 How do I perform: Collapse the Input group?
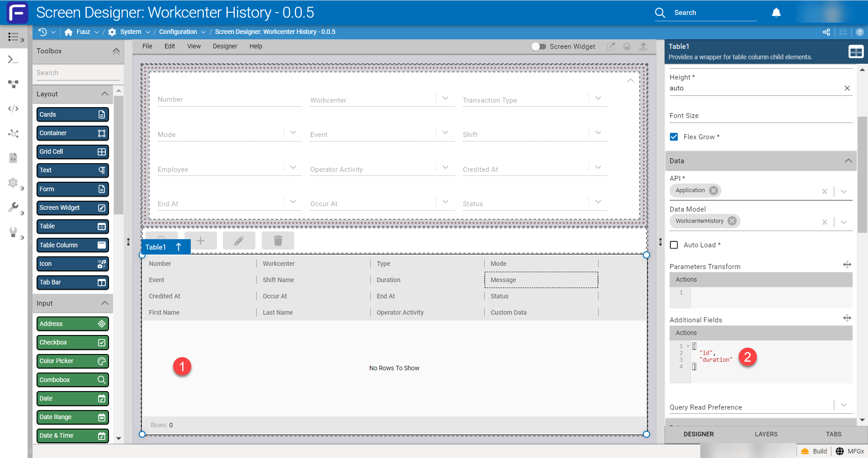click(105, 303)
